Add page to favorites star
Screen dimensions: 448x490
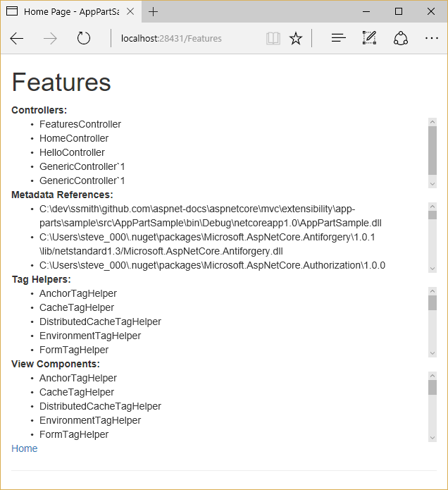(x=296, y=39)
